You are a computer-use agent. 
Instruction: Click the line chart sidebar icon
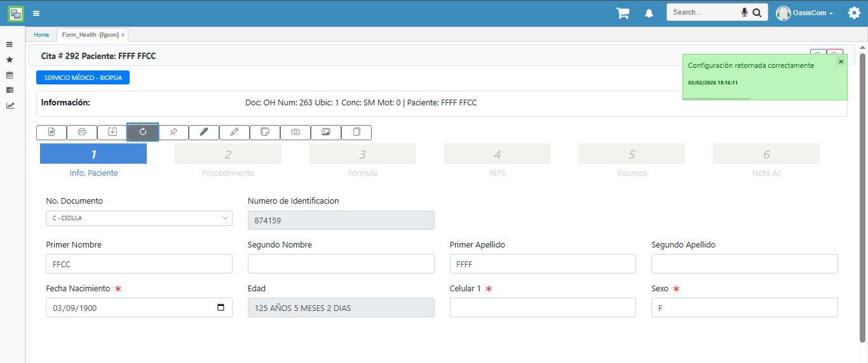(x=10, y=105)
